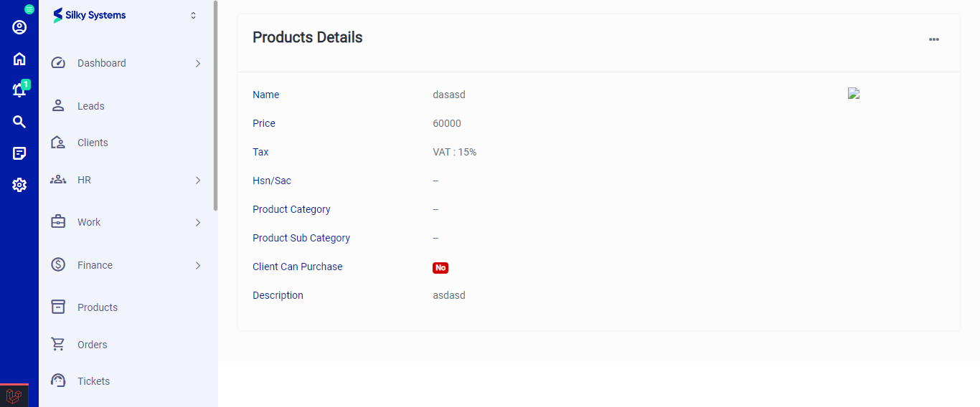
Task: Open the Silky Systems company switcher
Action: click(x=193, y=15)
